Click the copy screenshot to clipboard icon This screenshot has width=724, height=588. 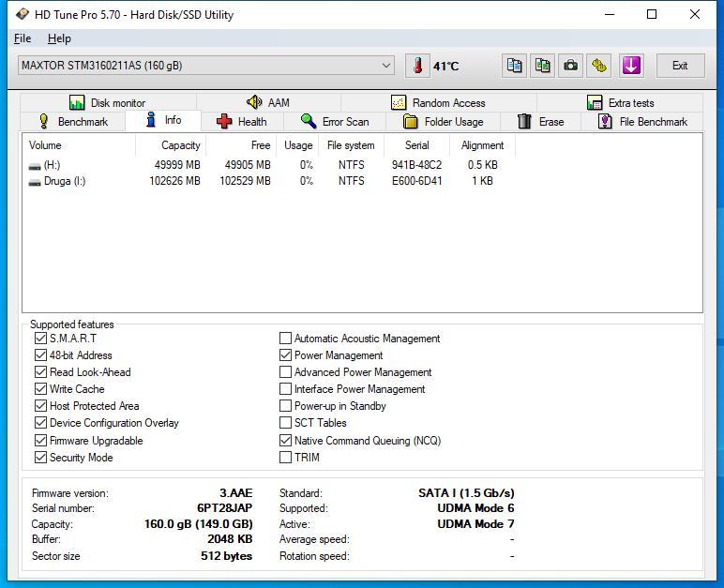pos(542,66)
